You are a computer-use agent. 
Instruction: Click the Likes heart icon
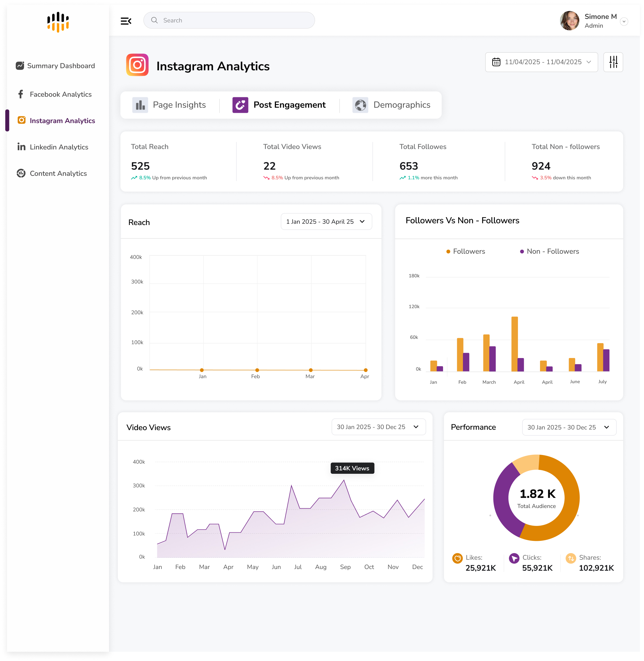coord(457,558)
